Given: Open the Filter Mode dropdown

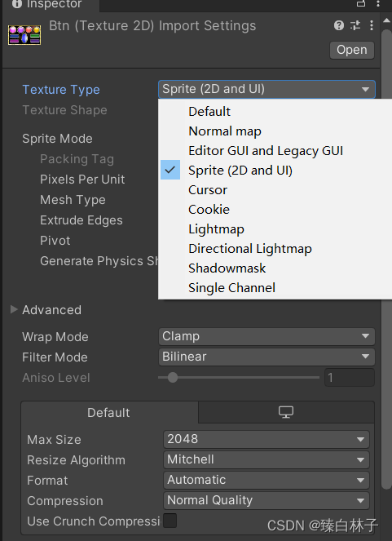Looking at the screenshot, I should [266, 357].
